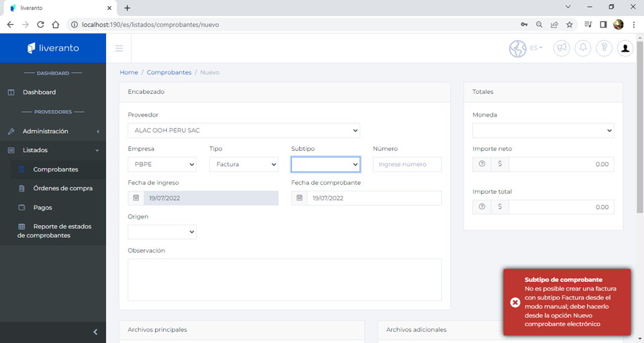
Task: Expand the Administración sidebar section
Action: [53, 131]
